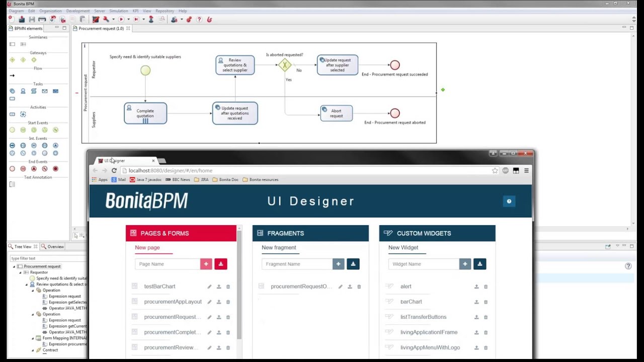Click the Print icon in Bonita toolbar
The width and height of the screenshot is (644, 362).
[x=42, y=20]
